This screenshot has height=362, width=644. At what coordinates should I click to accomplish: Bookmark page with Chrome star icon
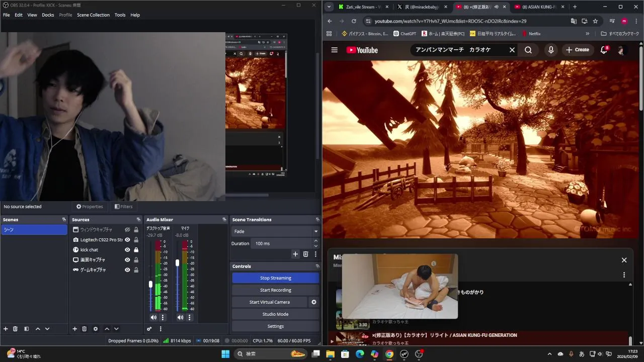tap(595, 21)
